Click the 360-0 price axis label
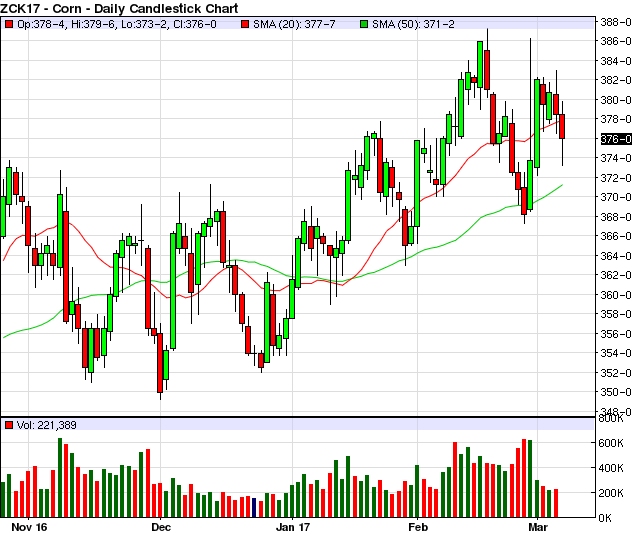The height and width of the screenshot is (536, 640). 616,295
